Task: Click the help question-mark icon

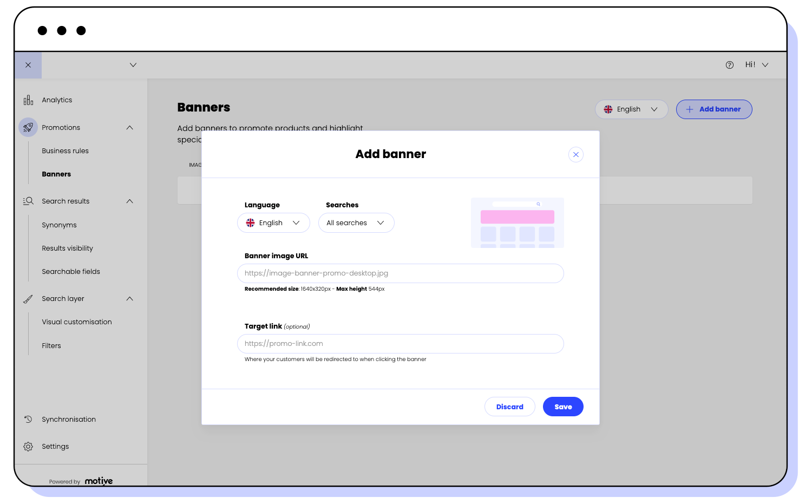Action: (x=729, y=64)
